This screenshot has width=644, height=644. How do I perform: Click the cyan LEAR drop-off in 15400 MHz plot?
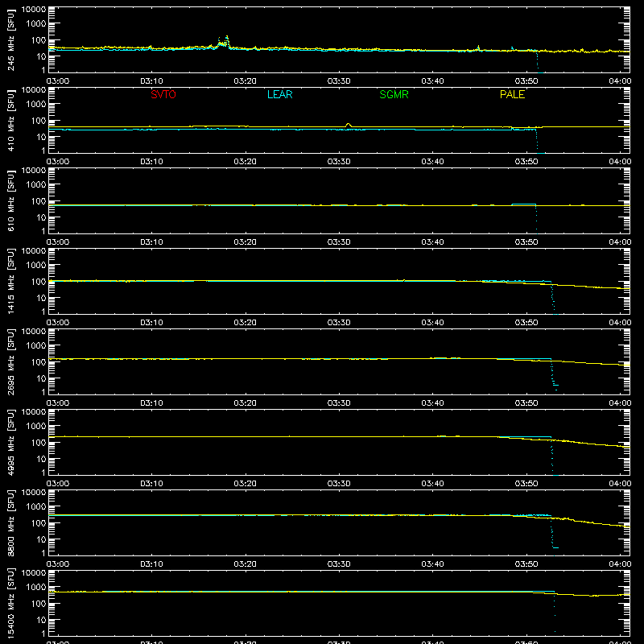click(x=555, y=612)
